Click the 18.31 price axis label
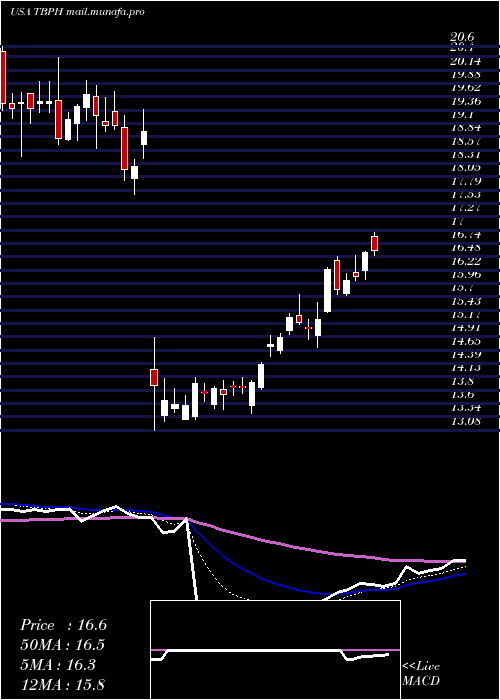The width and height of the screenshot is (500, 700). 465,154
